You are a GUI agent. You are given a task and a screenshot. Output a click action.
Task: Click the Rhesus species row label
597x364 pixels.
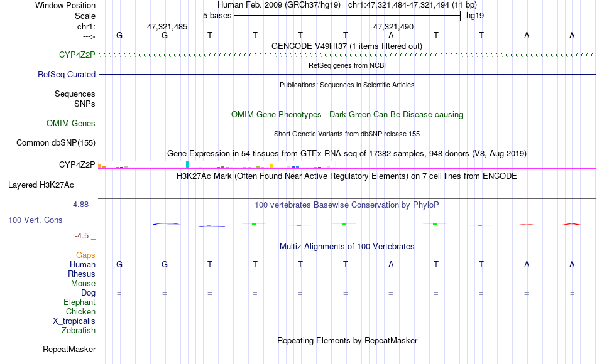click(82, 274)
